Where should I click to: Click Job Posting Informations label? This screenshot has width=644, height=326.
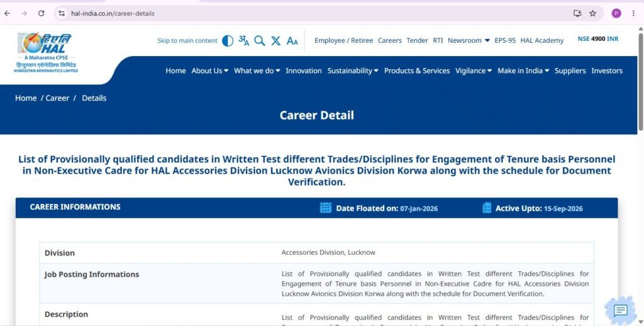click(x=92, y=274)
